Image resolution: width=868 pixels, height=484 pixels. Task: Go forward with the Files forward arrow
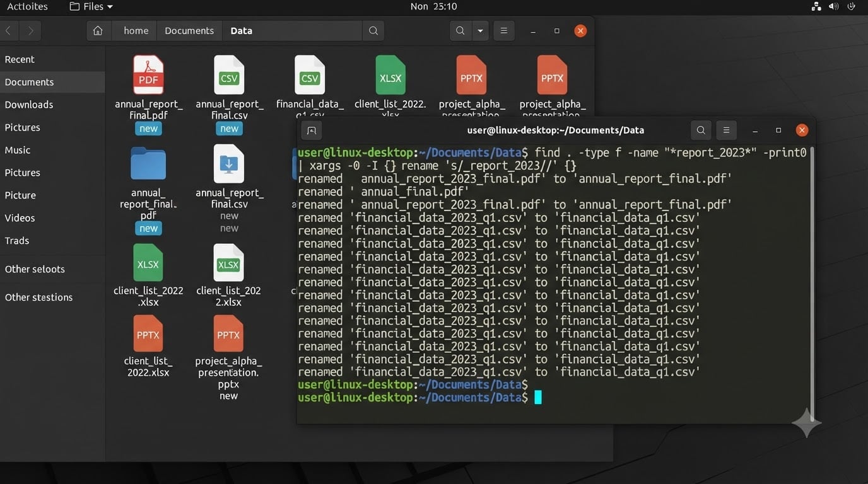click(30, 30)
